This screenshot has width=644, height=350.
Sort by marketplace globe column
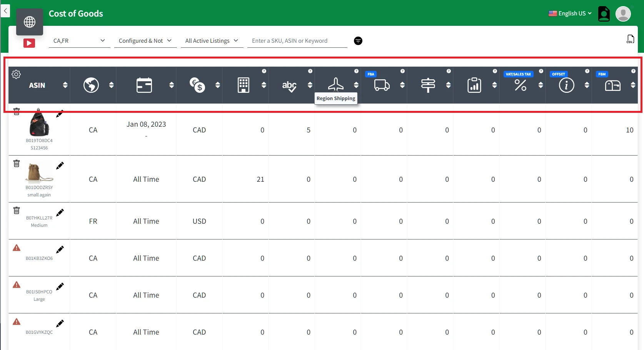pos(91,85)
